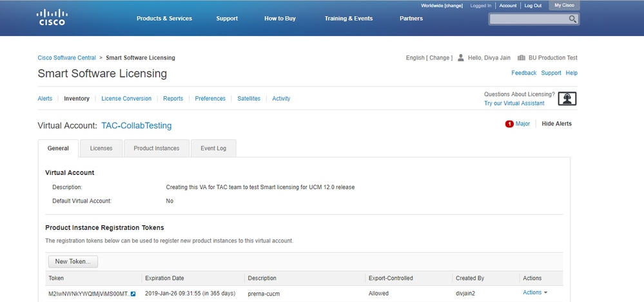The height and width of the screenshot is (302, 644).
Task: Click the Support link near Feedback
Action: tap(551, 73)
